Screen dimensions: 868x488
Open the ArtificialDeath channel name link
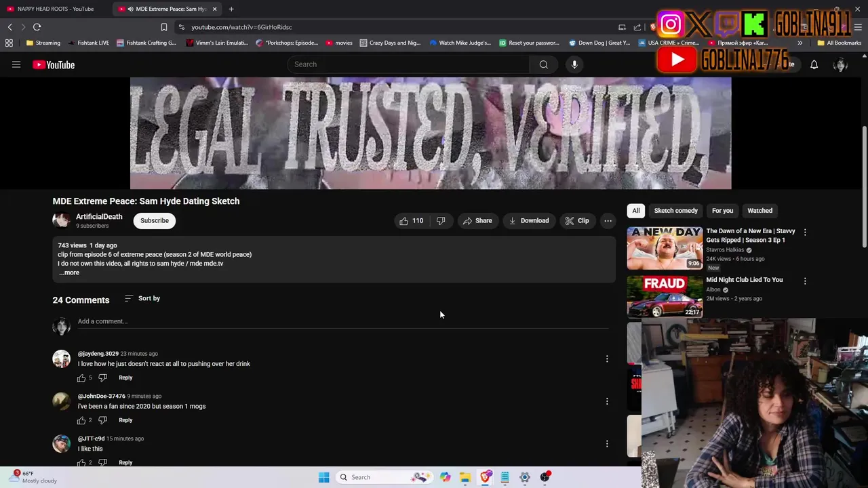coord(99,217)
